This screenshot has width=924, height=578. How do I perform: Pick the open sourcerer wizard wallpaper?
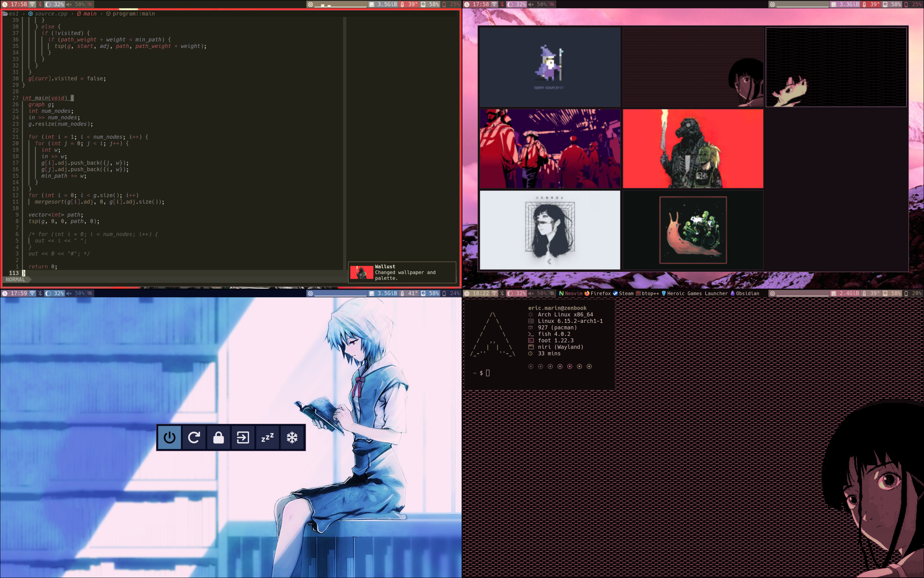click(550, 67)
